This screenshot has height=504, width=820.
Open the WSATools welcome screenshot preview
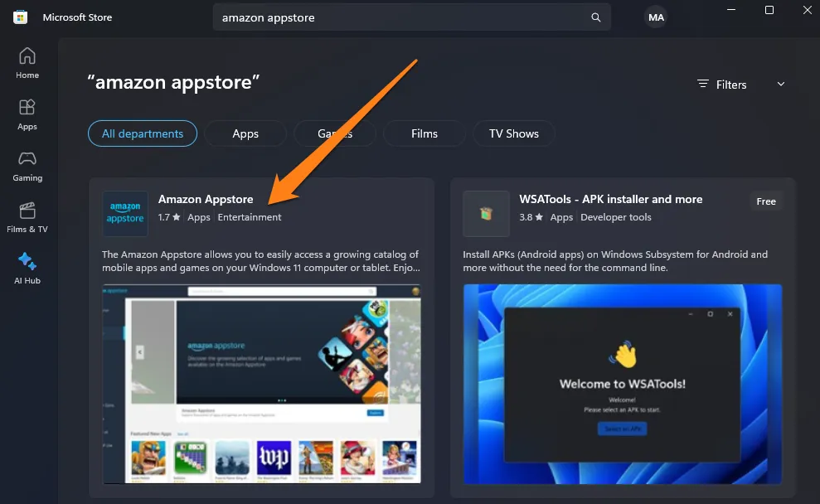click(623, 384)
